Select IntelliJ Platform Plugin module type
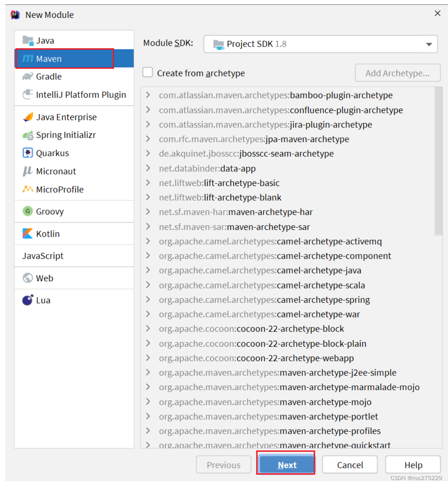This screenshot has height=484, width=448. (74, 95)
